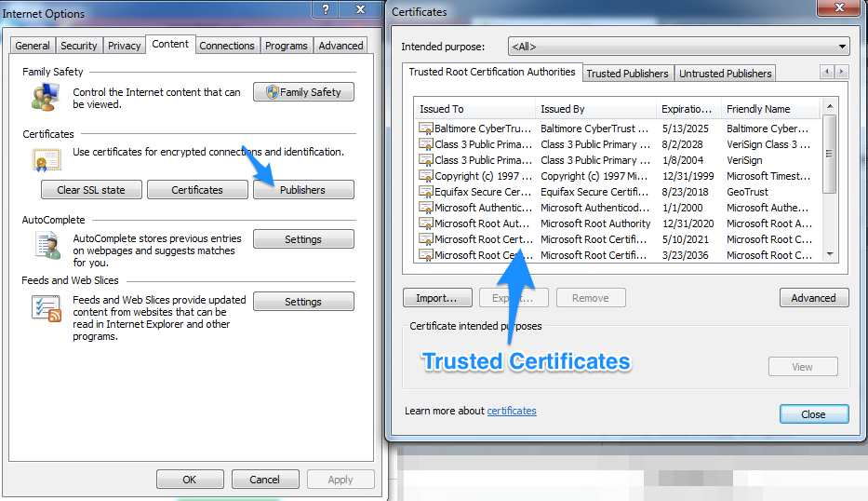Click the Feeds and Web Slices RSS icon
This screenshot has height=501, width=868.
[47, 308]
